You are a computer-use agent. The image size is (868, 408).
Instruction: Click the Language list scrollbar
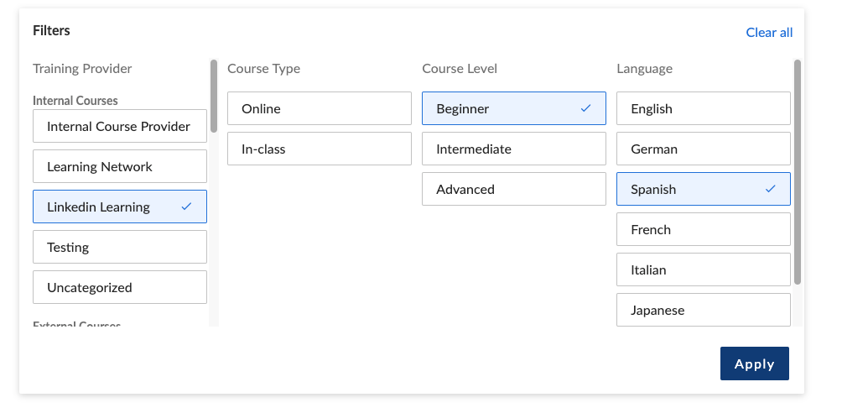point(797,172)
